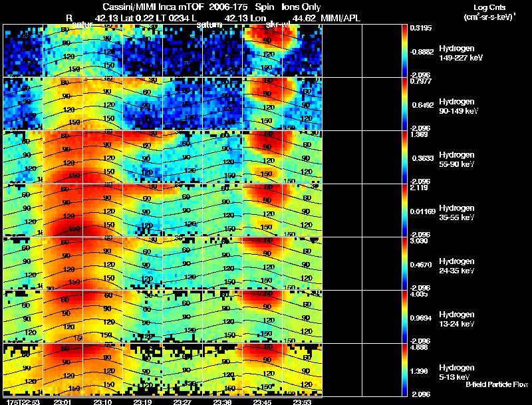
Task: Open the 23:10 panel in 5-13 keV row
Action: (x=103, y=370)
